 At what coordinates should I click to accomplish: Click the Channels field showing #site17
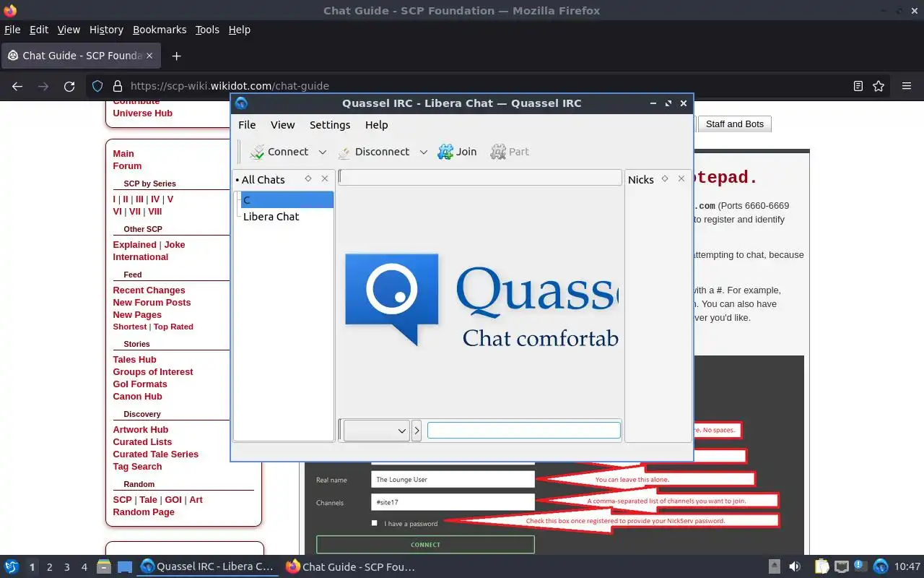coord(453,501)
